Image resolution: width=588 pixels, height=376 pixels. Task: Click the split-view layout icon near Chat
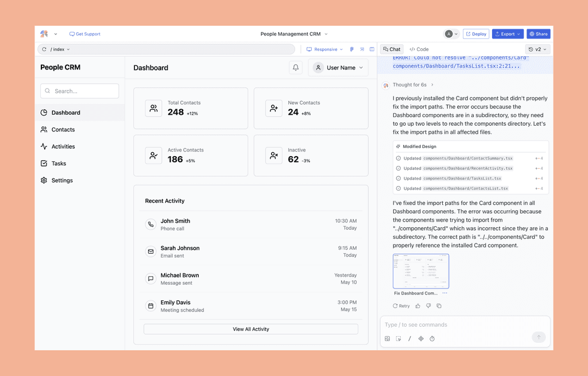372,49
